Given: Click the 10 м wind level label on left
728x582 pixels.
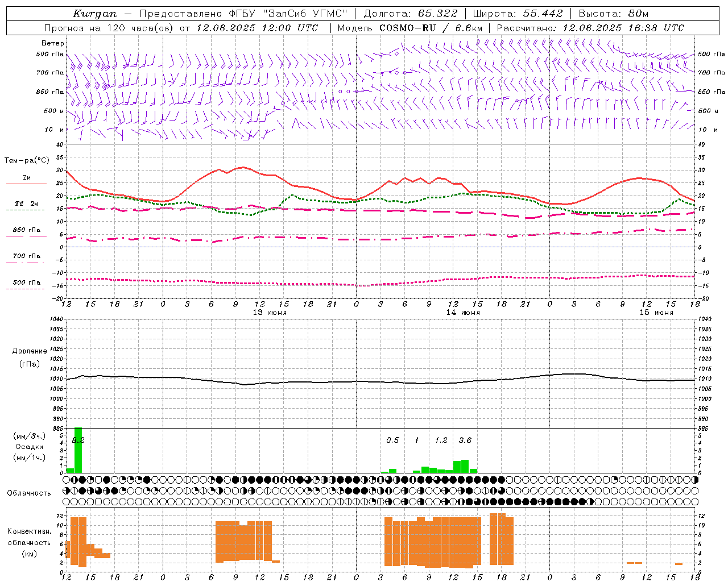Looking at the screenshot, I should (55, 130).
